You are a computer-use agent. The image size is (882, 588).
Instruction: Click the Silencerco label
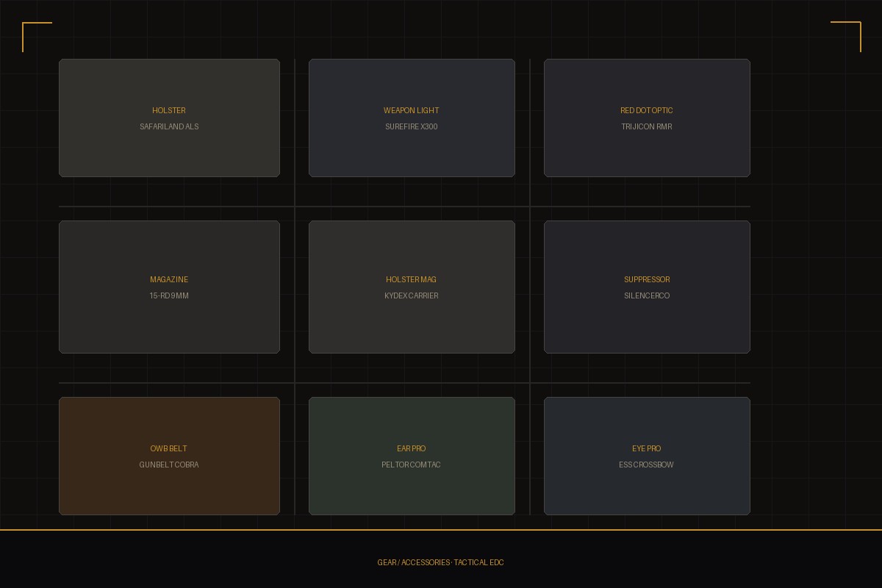[x=647, y=295]
